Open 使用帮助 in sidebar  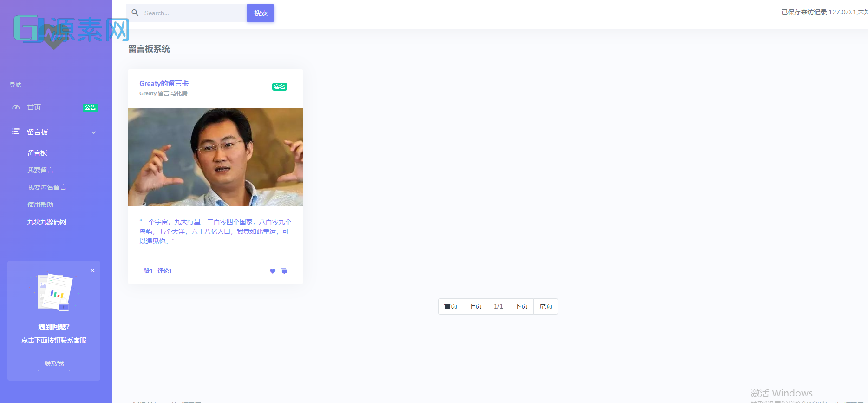click(x=40, y=205)
